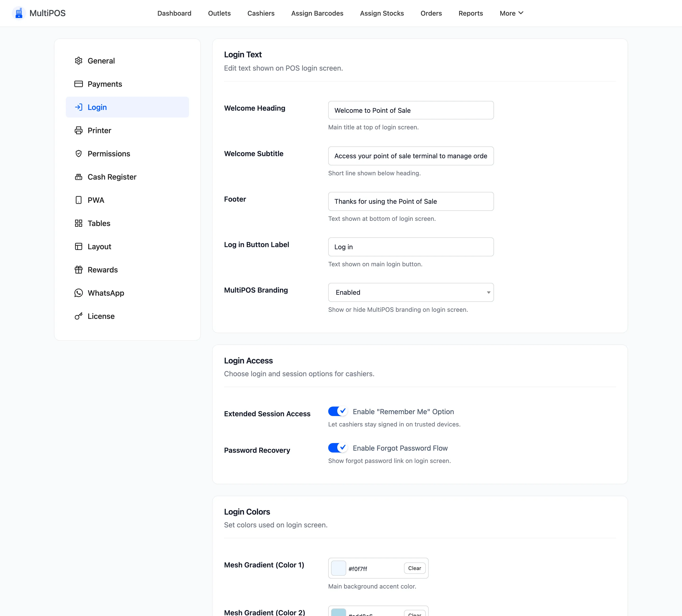This screenshot has height=616, width=682.
Task: Go to Dashboard in top navigation
Action: click(x=174, y=13)
